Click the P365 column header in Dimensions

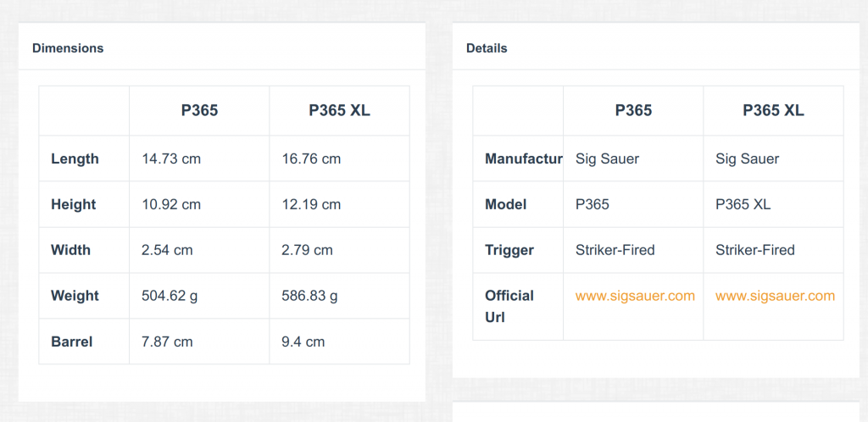coord(199,111)
